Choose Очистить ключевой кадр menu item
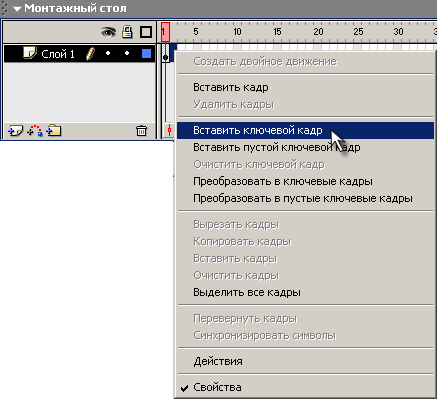 click(305, 164)
